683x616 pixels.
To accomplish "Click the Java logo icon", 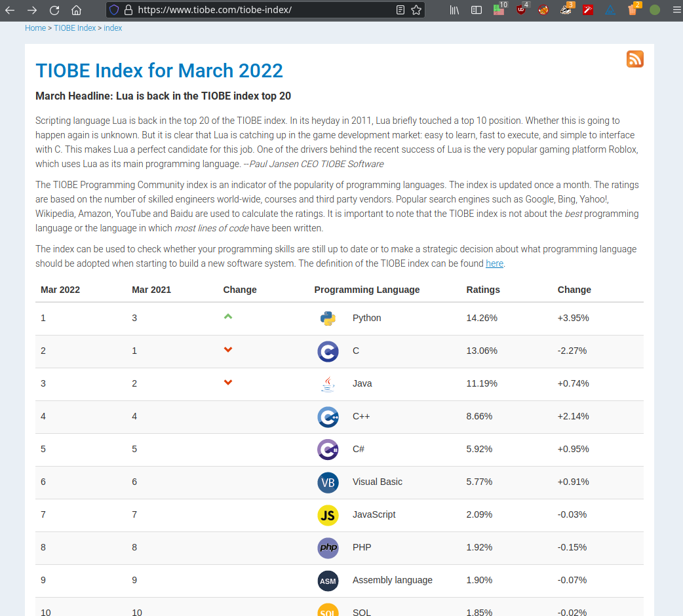I will [x=328, y=385].
